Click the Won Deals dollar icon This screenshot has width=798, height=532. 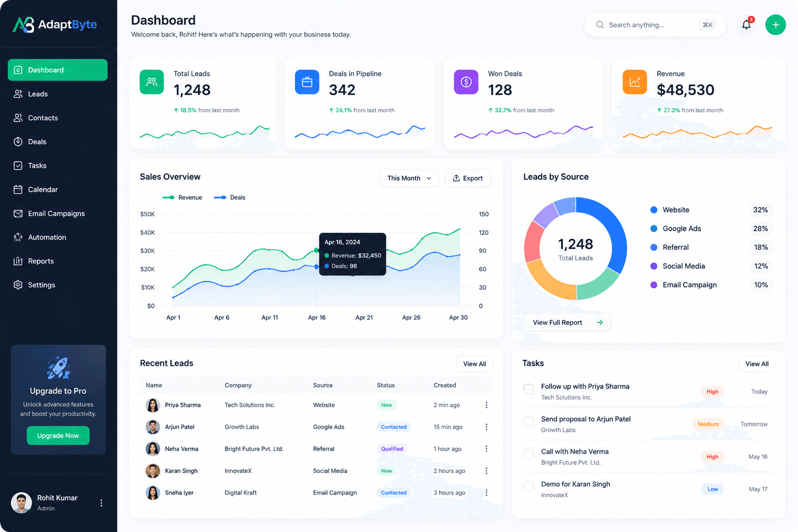click(x=466, y=82)
